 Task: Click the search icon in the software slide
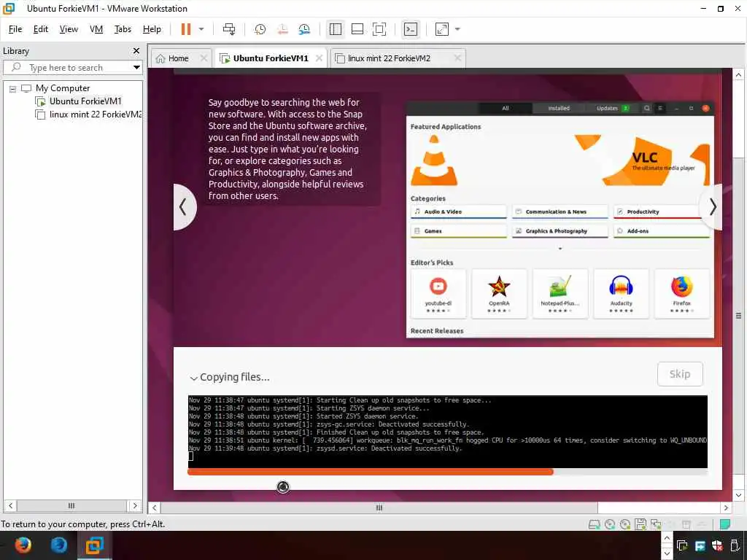[x=646, y=108]
